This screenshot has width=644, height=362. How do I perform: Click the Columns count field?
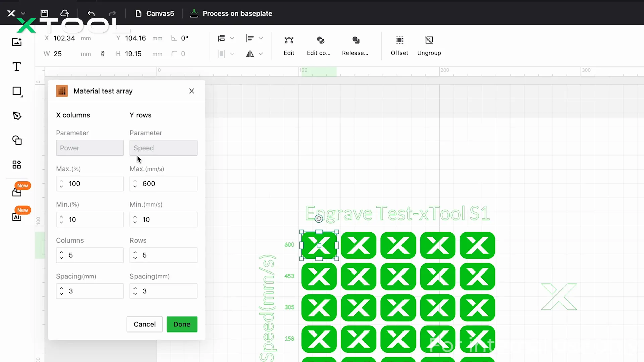tap(90, 255)
